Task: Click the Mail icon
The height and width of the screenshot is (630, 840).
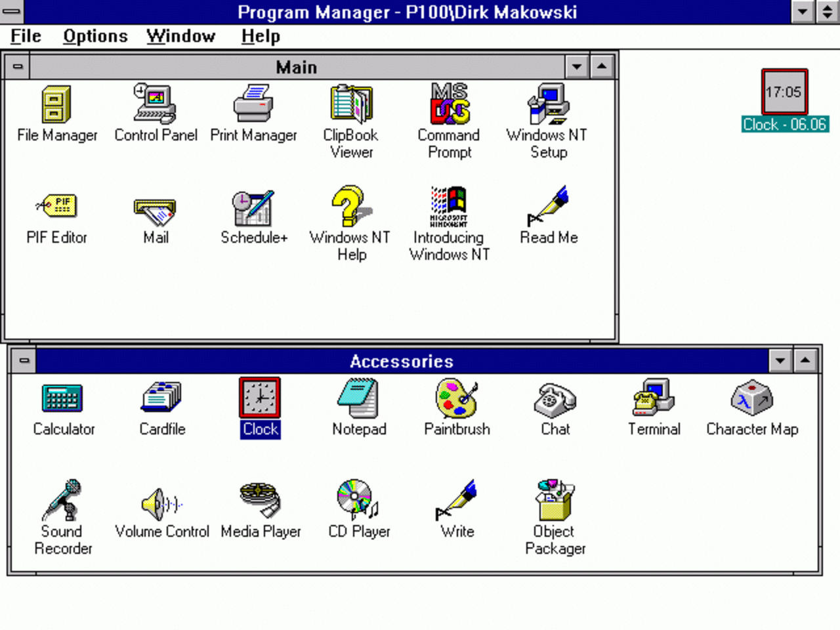Action: [x=155, y=211]
